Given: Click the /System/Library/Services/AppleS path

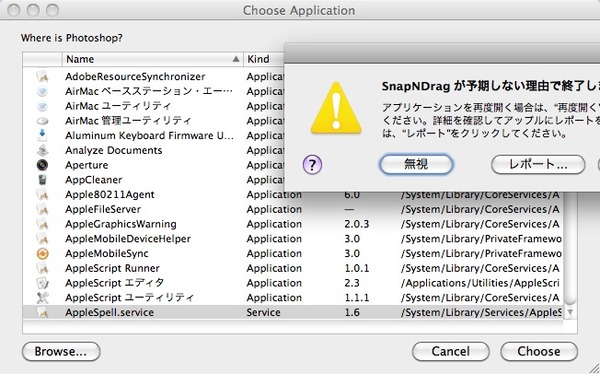Looking at the screenshot, I should click(481, 312).
